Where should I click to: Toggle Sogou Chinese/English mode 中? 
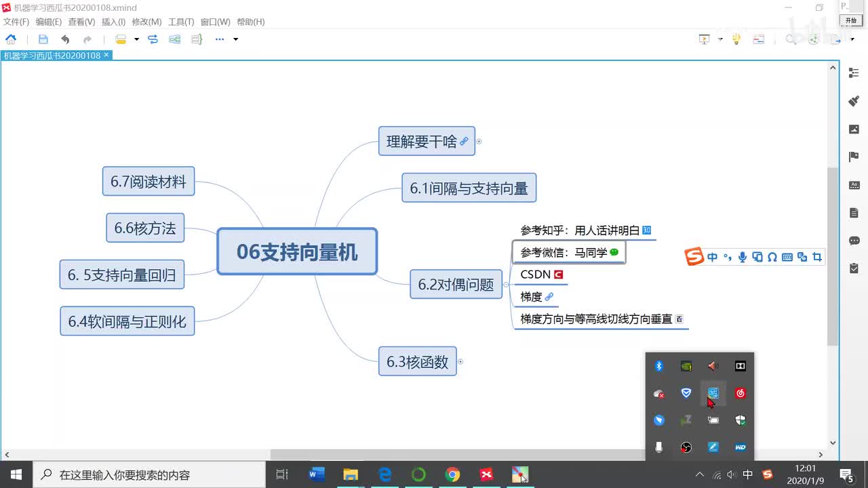tap(712, 258)
